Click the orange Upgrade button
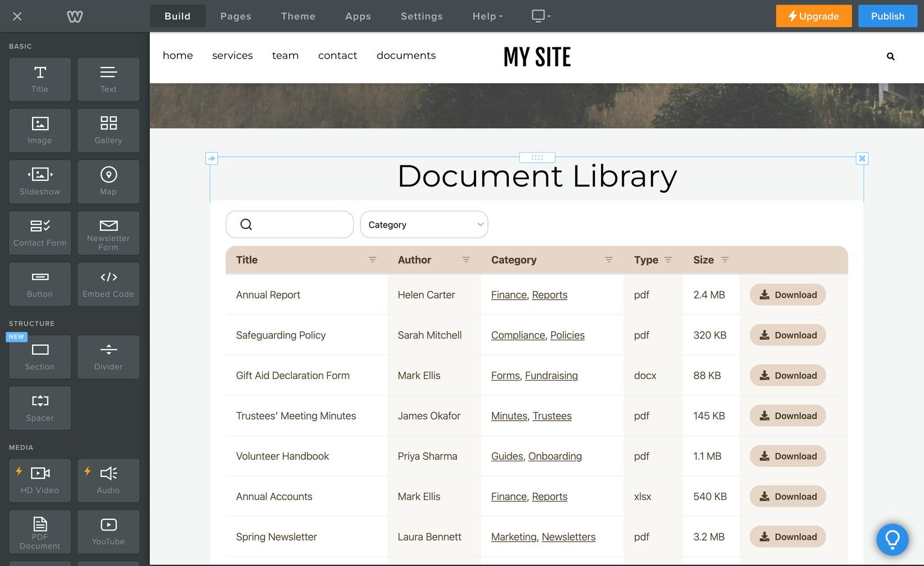Image resolution: width=924 pixels, height=566 pixels. tap(814, 16)
